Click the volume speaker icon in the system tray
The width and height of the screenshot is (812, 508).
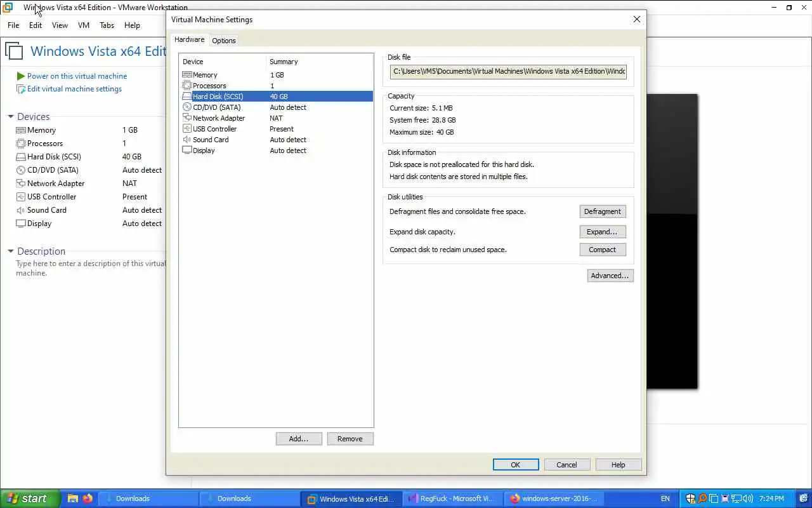click(749, 498)
